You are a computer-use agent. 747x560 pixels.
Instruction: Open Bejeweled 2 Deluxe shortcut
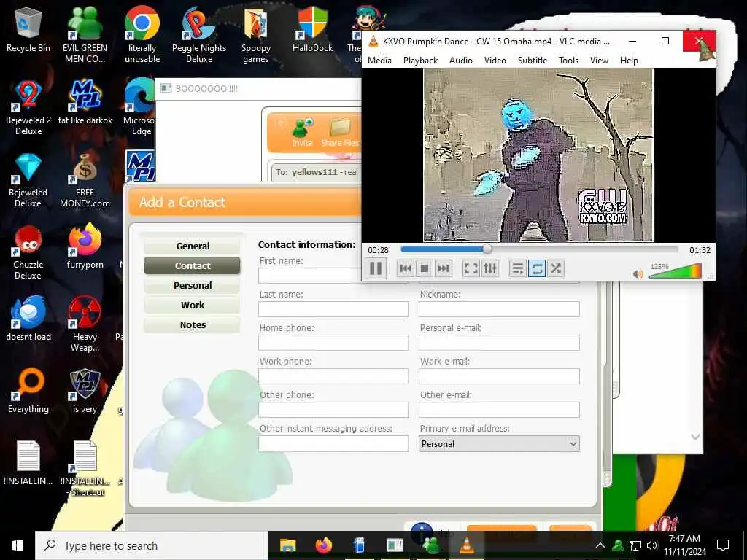[28, 108]
